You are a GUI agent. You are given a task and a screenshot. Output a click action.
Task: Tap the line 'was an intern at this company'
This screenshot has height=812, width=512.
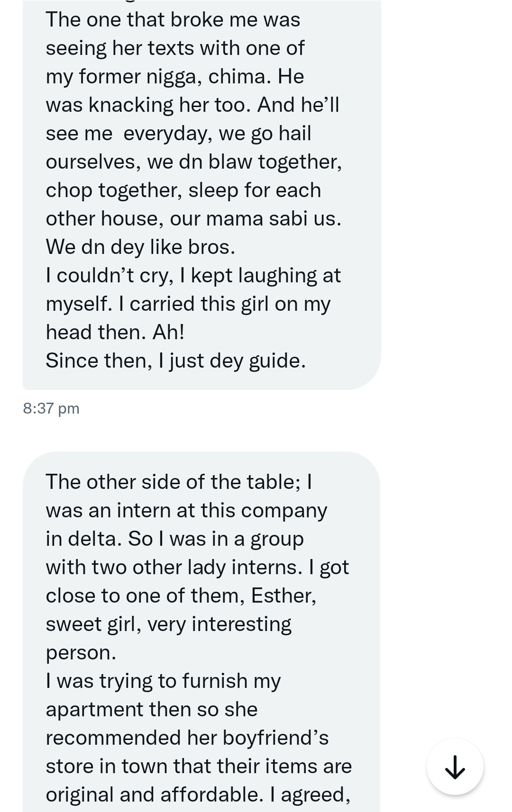coord(186,511)
